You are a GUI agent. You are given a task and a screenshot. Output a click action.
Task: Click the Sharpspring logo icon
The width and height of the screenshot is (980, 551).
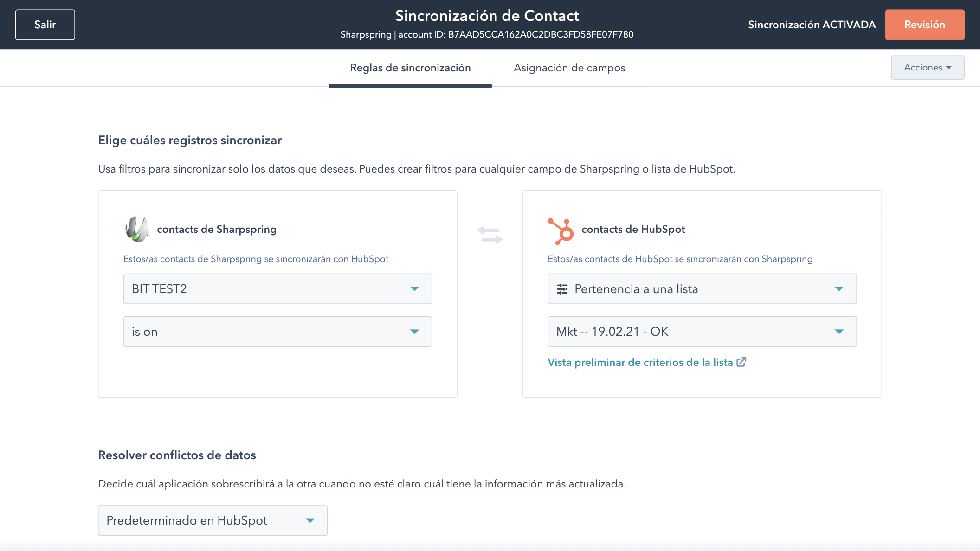(137, 229)
